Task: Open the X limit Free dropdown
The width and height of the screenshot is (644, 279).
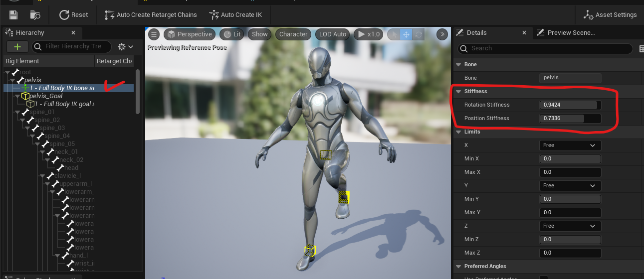Action: coord(570,145)
